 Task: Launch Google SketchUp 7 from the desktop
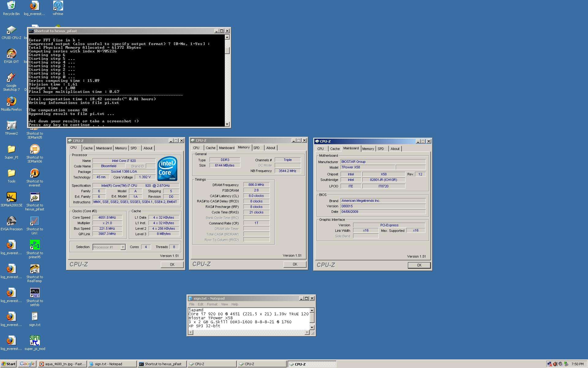pos(11,82)
